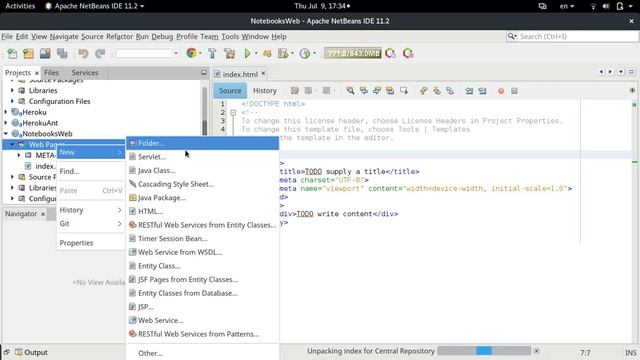This screenshot has width=640, height=360.
Task: Click the Output window icon in status bar
Action: click(19, 352)
